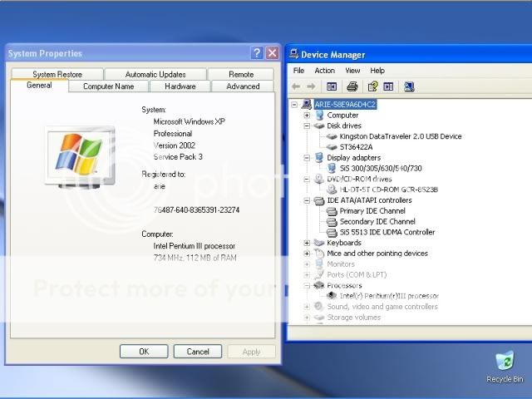Expand Mice and other pointing devices node
The image size is (532, 399).
[x=307, y=254]
